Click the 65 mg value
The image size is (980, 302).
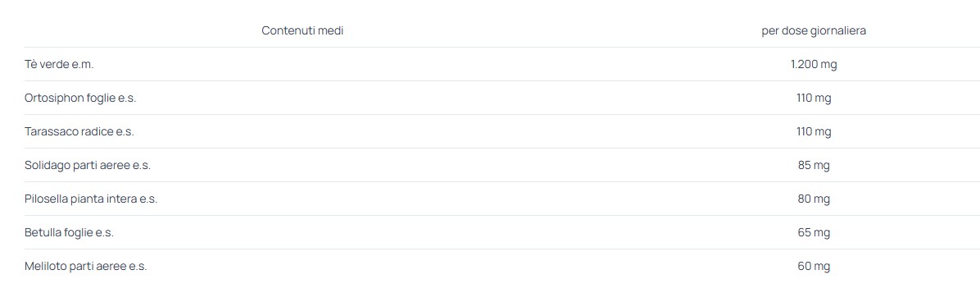(x=814, y=233)
